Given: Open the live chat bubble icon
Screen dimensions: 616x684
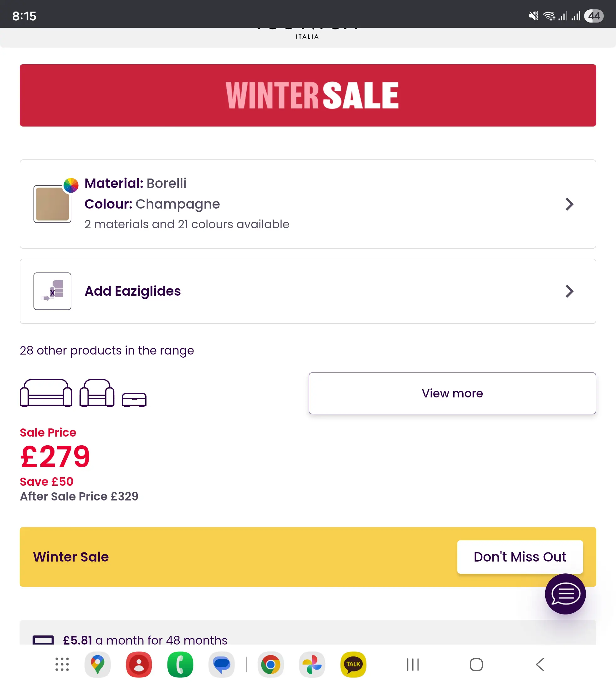Looking at the screenshot, I should [x=565, y=593].
